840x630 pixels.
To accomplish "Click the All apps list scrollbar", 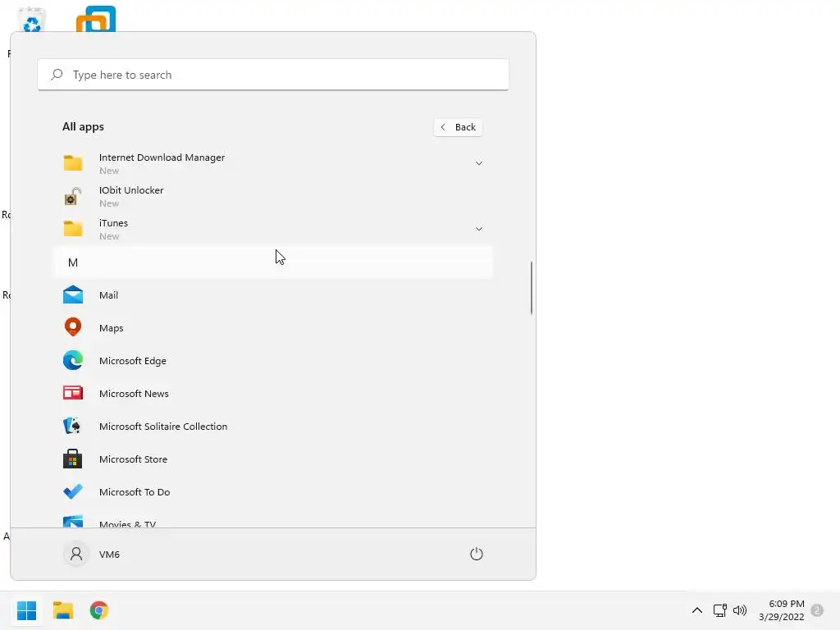I will tap(532, 288).
